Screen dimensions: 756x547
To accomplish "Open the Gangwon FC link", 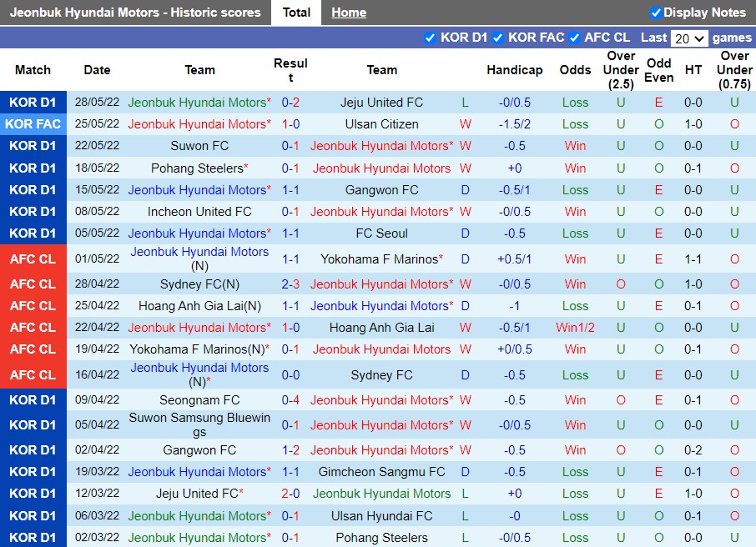I will pos(381,189).
